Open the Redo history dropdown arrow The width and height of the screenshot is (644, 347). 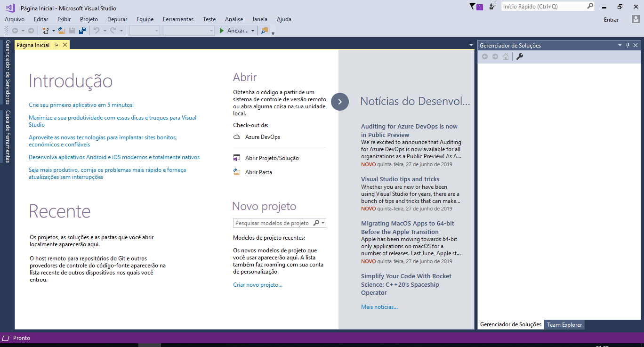pyautogui.click(x=121, y=31)
